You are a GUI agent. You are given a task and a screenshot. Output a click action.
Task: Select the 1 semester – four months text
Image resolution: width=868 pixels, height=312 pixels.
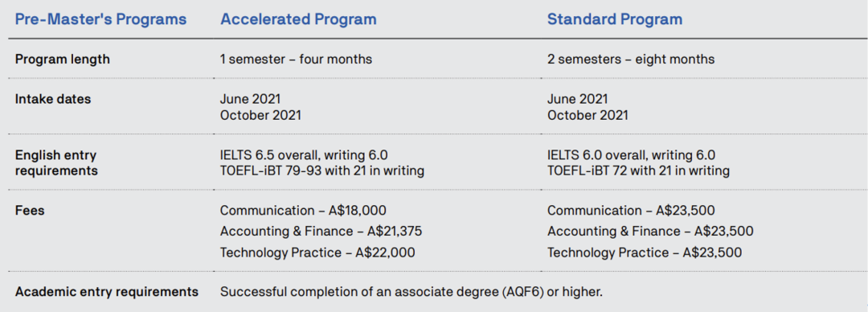(296, 60)
